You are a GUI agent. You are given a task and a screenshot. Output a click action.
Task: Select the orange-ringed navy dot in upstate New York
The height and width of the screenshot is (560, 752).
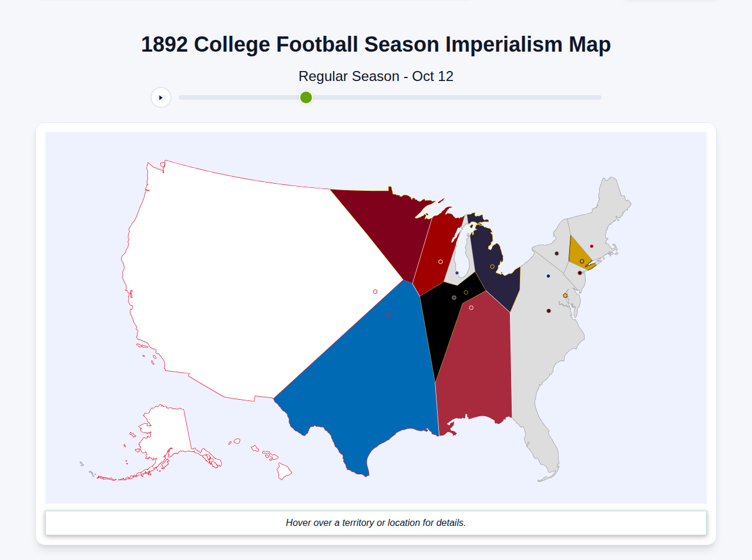[x=556, y=253]
